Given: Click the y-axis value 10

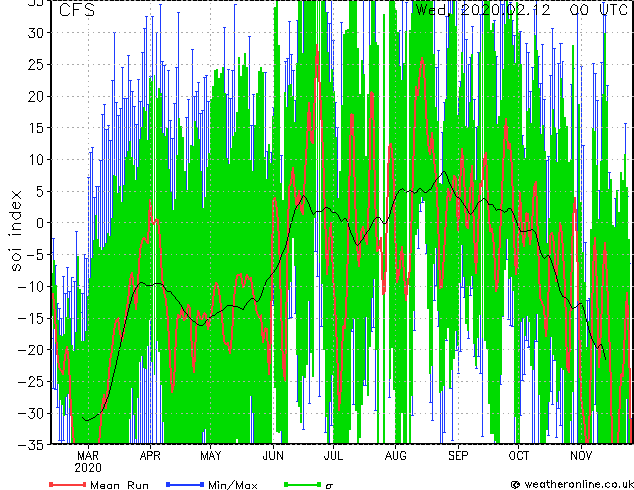Looking at the screenshot, I should [x=35, y=160].
